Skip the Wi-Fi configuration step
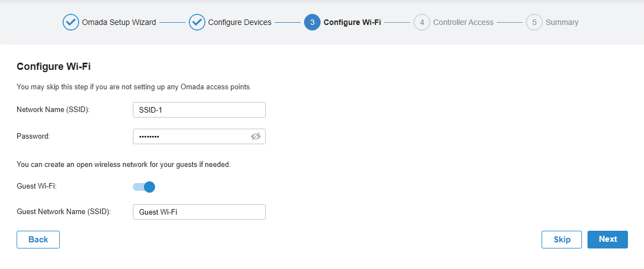Screen dimensions: 644x269 coord(561,240)
